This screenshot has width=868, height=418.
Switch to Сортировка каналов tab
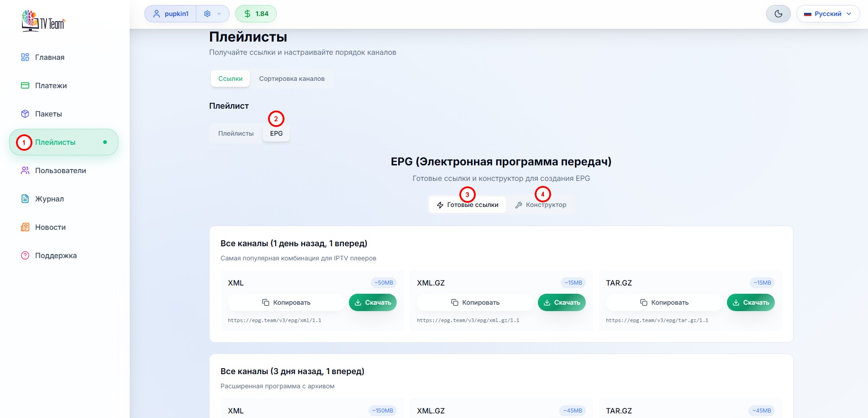(292, 79)
